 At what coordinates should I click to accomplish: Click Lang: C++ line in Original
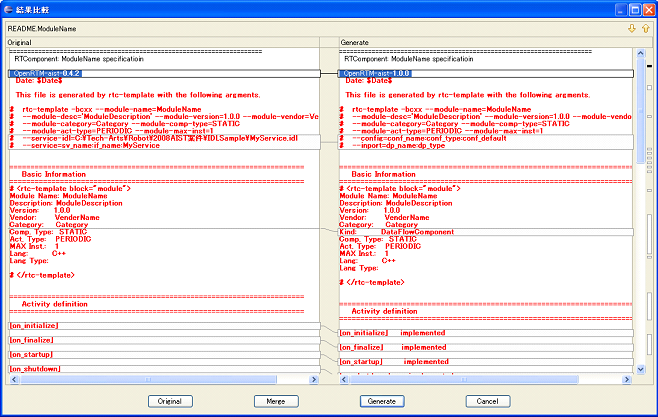[x=38, y=253]
